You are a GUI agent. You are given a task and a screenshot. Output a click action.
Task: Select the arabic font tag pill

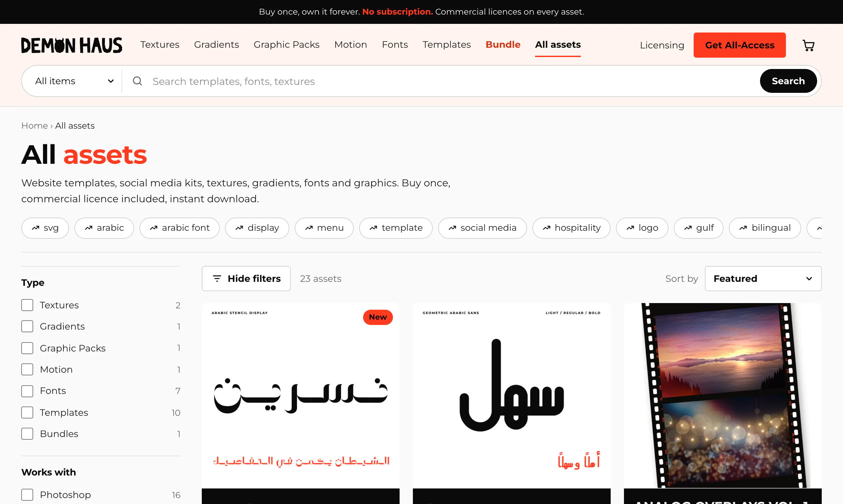(180, 228)
